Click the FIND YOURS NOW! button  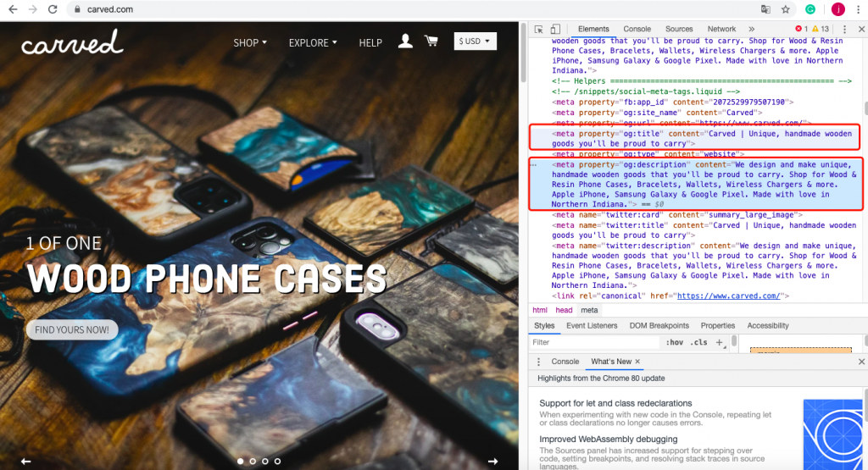[x=72, y=329]
